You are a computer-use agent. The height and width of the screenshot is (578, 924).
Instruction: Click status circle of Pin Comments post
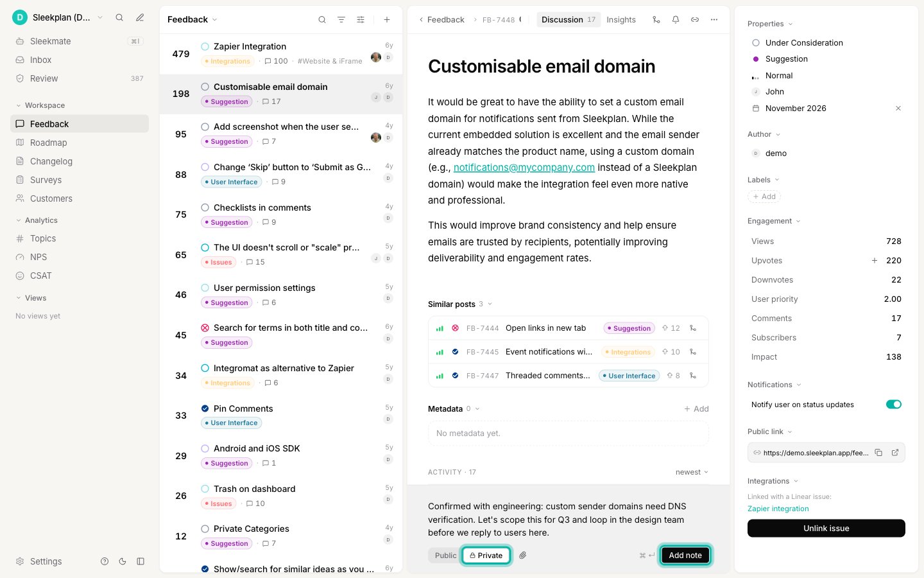coord(205,408)
